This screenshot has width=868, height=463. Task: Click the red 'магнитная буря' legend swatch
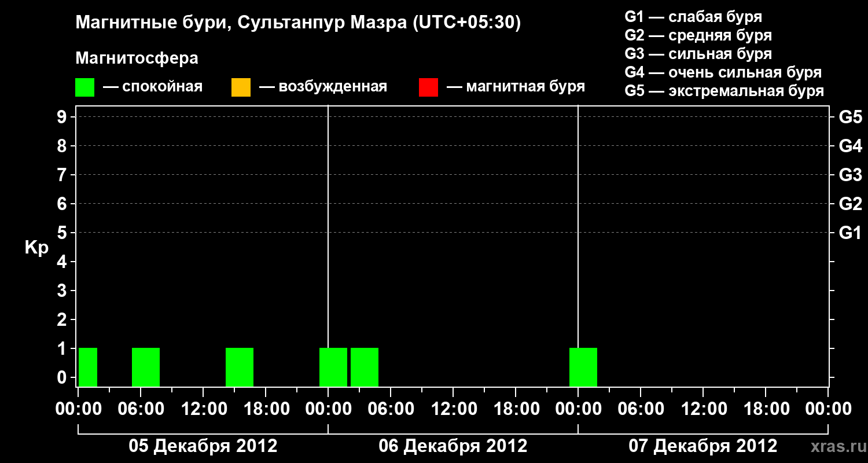click(x=428, y=87)
